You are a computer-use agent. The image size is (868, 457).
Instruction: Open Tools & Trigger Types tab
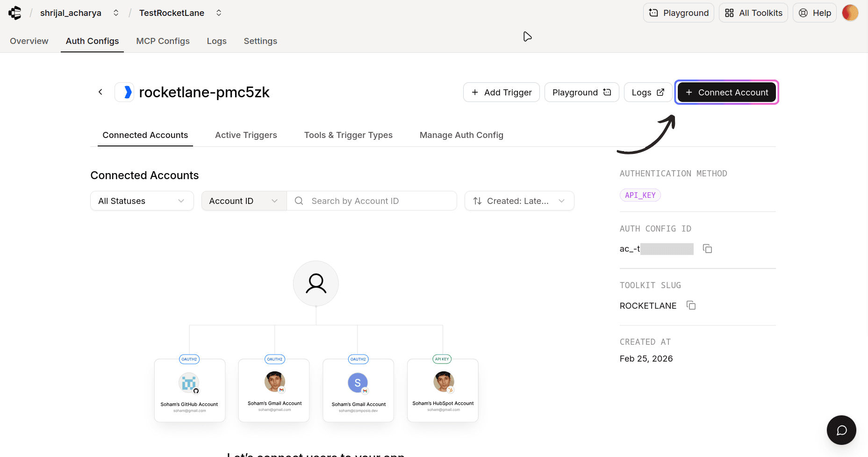(x=348, y=135)
